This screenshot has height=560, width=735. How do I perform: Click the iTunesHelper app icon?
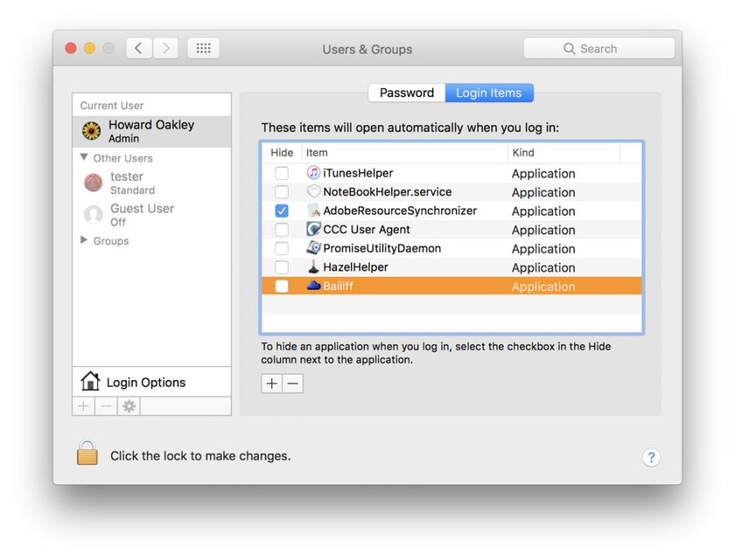click(x=314, y=173)
